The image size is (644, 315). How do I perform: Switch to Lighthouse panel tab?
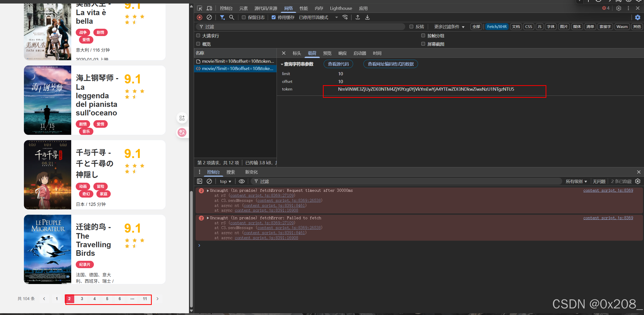click(x=341, y=8)
